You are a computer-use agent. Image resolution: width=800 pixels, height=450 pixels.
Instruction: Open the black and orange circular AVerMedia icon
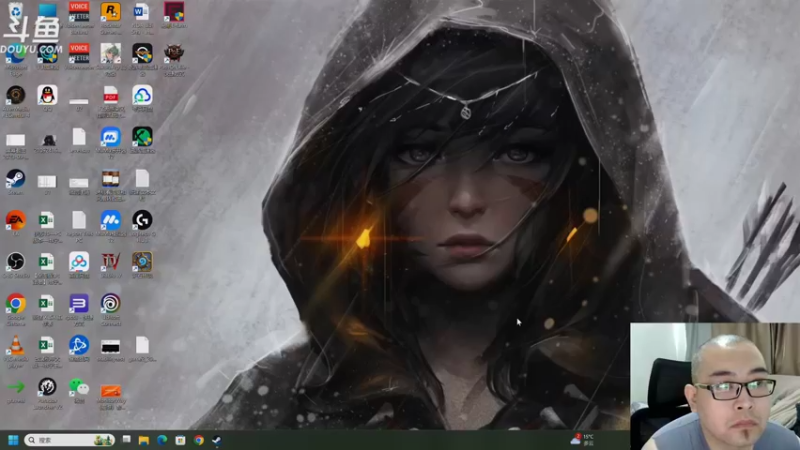[15, 95]
